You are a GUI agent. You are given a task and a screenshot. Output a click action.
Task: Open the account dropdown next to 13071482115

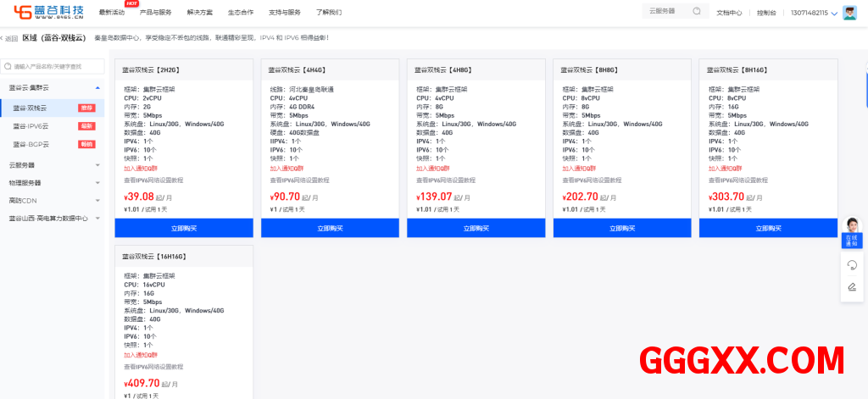tap(834, 14)
